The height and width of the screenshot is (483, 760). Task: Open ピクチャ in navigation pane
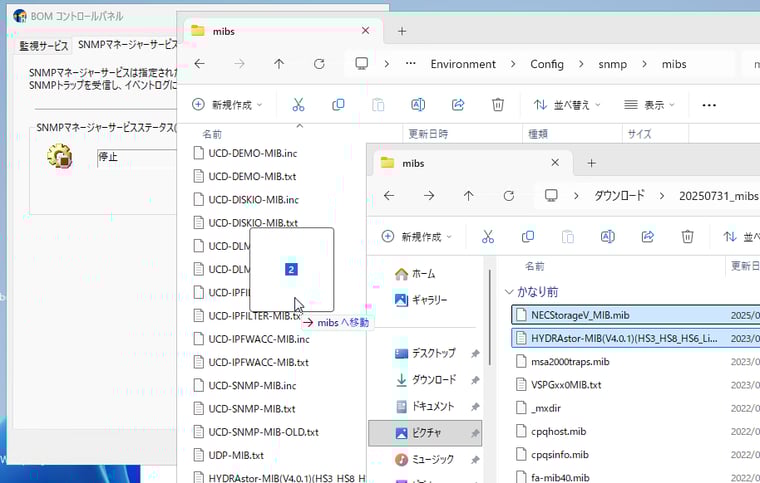[425, 433]
